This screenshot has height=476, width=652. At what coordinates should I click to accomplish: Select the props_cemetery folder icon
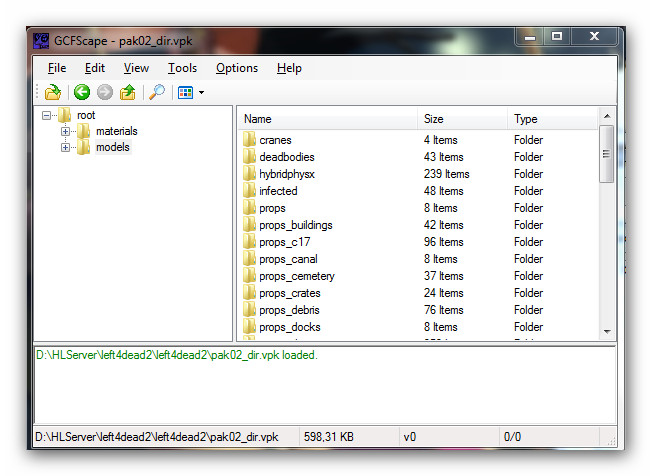pyautogui.click(x=249, y=276)
